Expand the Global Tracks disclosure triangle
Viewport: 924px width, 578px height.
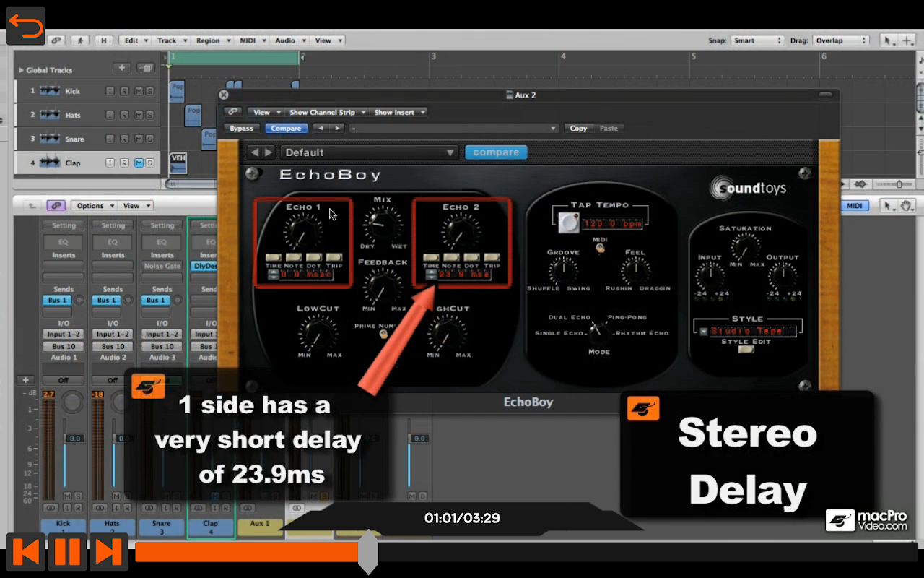coord(21,70)
